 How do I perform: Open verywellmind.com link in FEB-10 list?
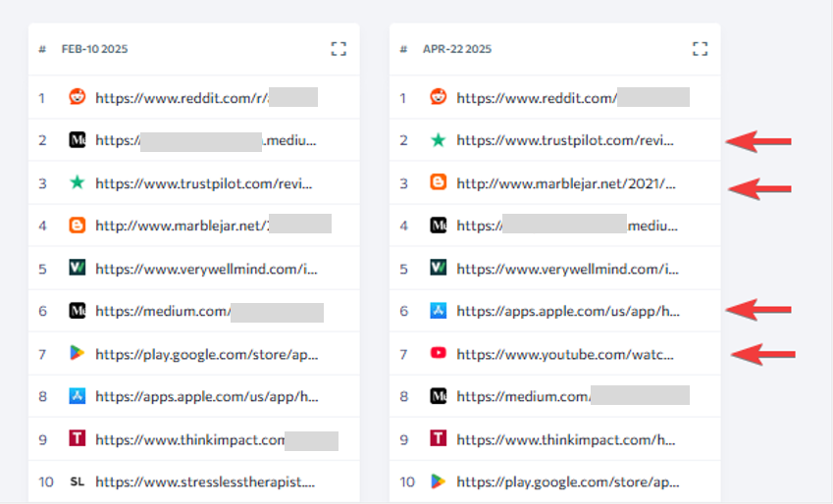click(x=206, y=270)
